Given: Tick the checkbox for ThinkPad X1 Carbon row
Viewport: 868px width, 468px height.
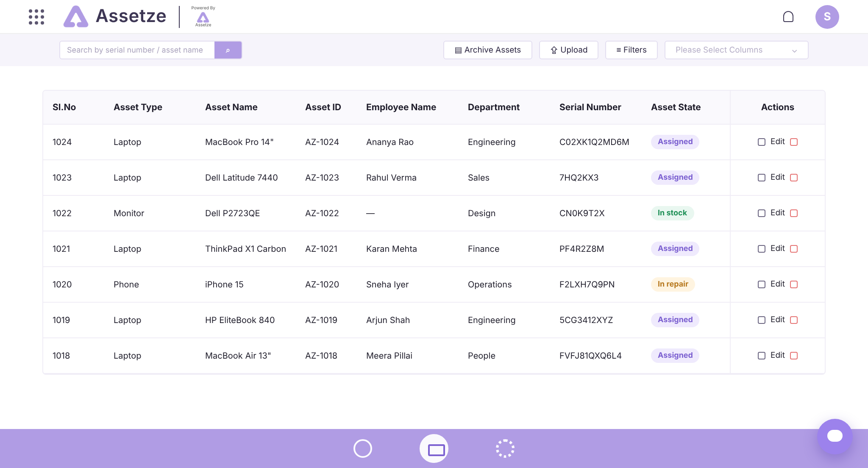Looking at the screenshot, I should [x=762, y=249].
